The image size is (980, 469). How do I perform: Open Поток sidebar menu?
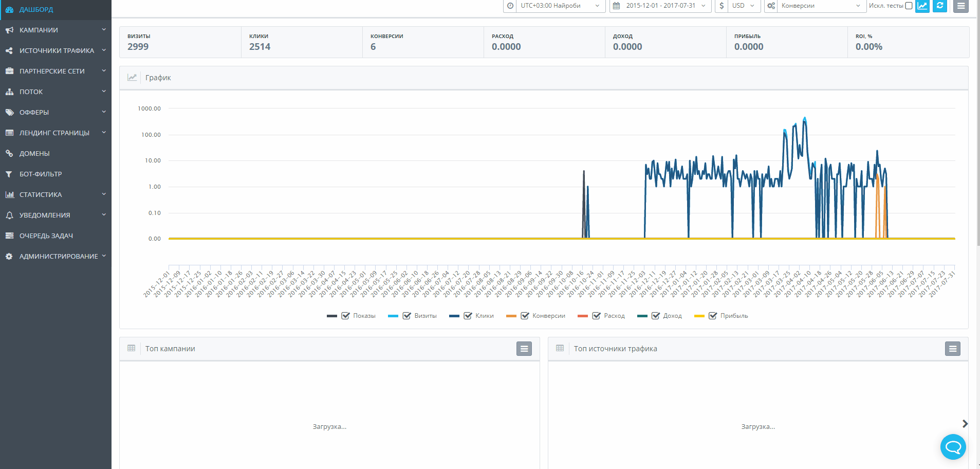coord(56,92)
